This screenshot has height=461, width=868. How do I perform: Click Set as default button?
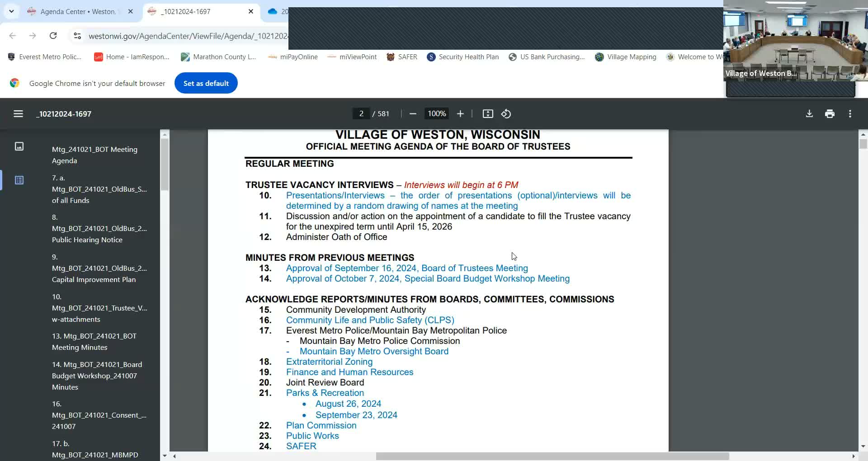click(206, 83)
